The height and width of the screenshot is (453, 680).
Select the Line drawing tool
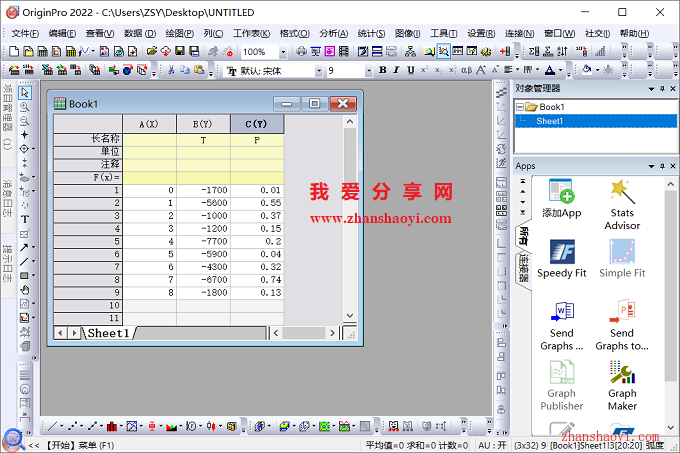(24, 261)
